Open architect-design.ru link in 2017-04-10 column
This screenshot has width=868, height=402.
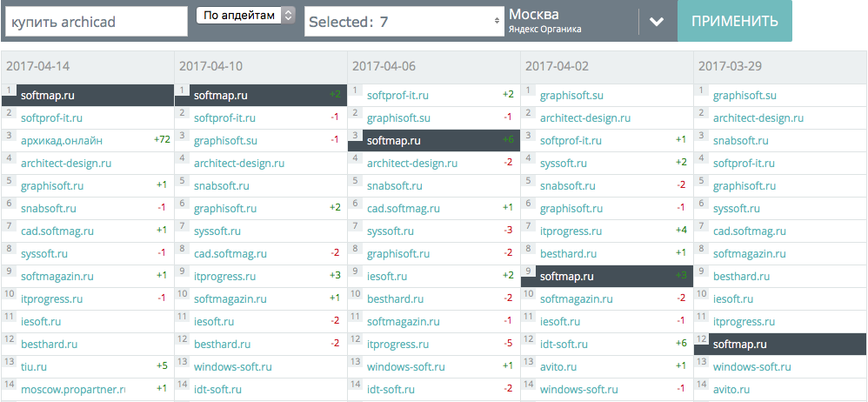pos(239,163)
